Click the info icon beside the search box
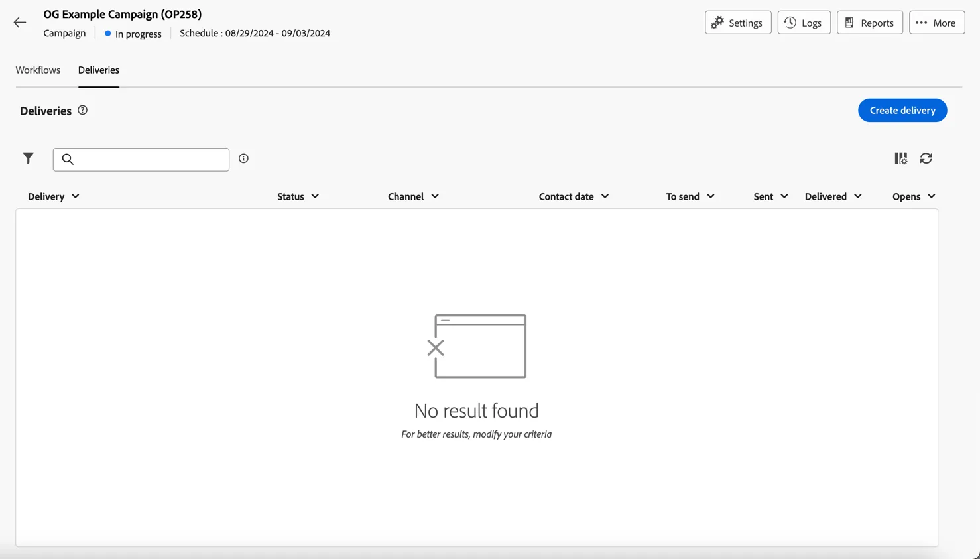This screenshot has width=980, height=559. point(244,158)
